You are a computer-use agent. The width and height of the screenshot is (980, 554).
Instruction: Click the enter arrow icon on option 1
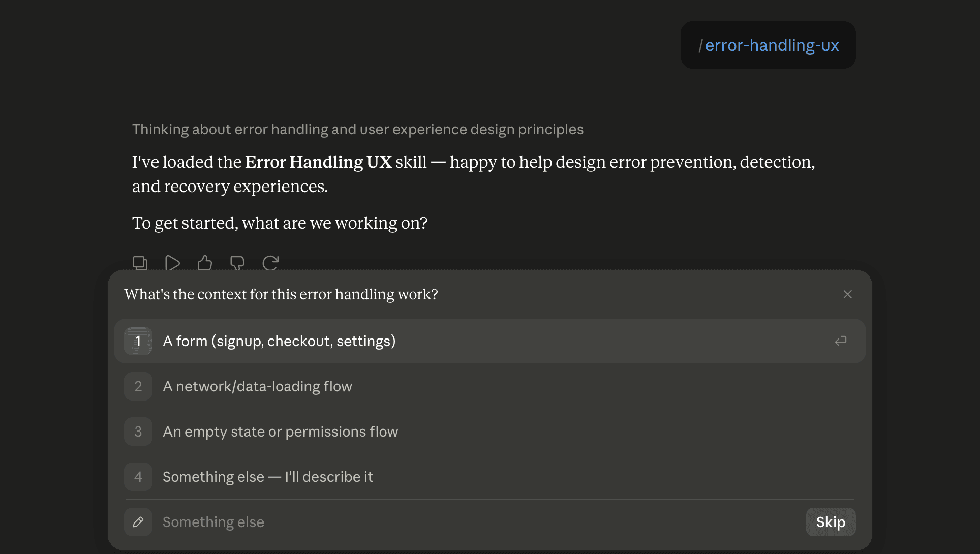[x=841, y=341]
